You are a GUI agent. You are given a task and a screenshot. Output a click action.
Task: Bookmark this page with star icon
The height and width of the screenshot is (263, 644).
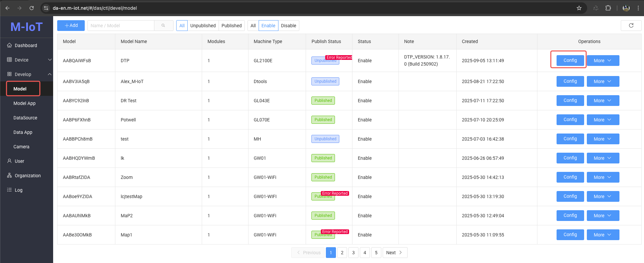579,8
